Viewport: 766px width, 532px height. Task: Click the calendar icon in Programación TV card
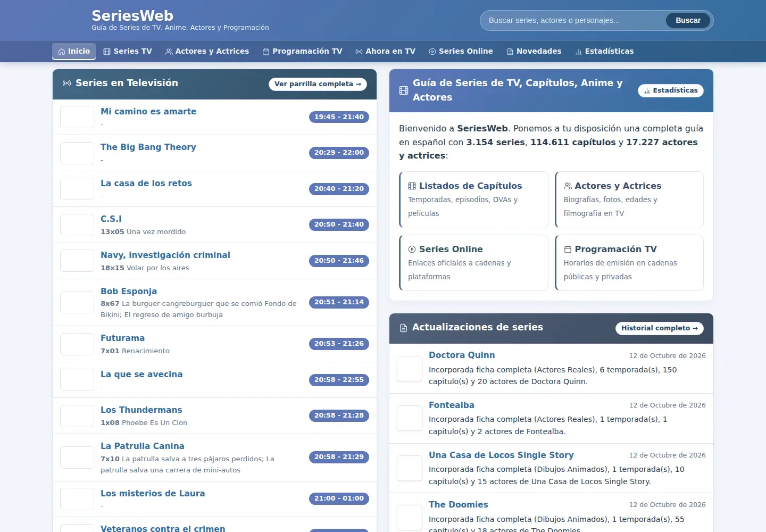568,250
